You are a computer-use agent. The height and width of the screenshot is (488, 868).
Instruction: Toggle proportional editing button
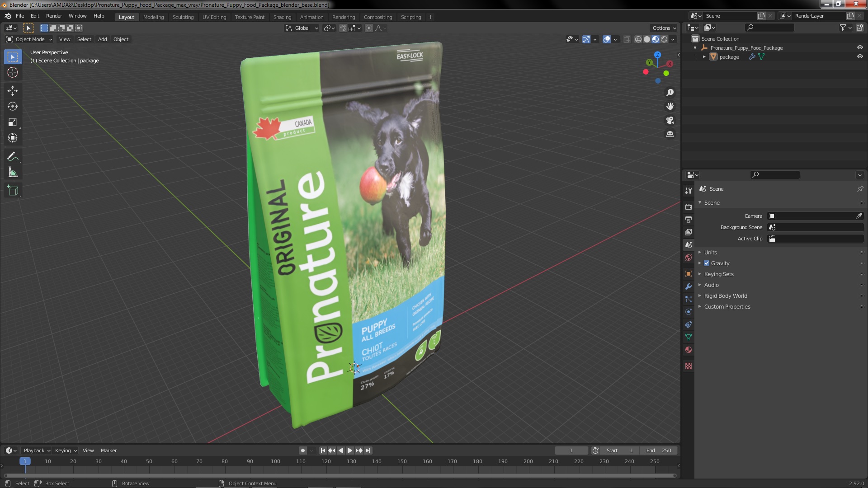(369, 28)
